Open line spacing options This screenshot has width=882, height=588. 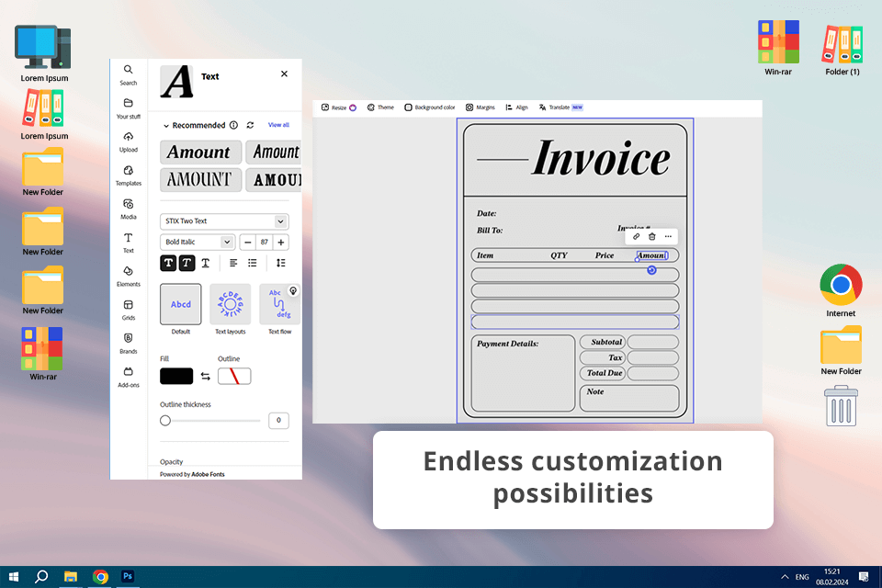click(x=281, y=263)
